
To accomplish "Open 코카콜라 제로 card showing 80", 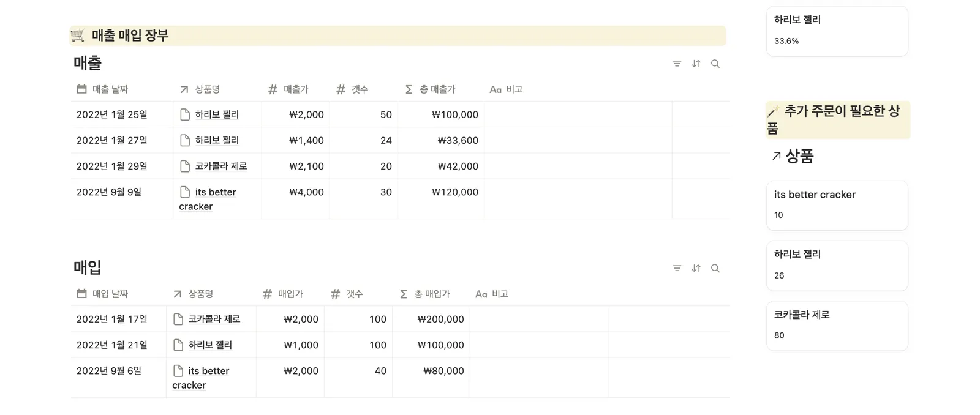I will [x=837, y=326].
